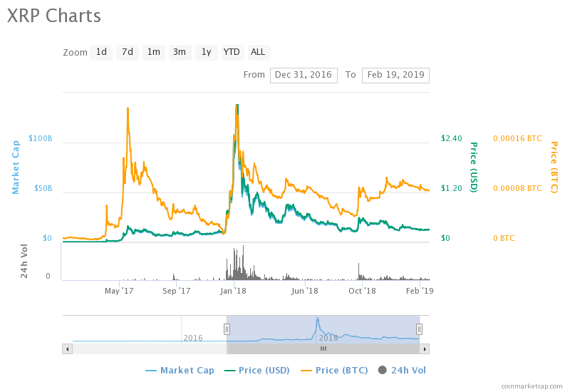Click the May '17 axis label
This screenshot has width=570, height=392.
click(x=119, y=291)
